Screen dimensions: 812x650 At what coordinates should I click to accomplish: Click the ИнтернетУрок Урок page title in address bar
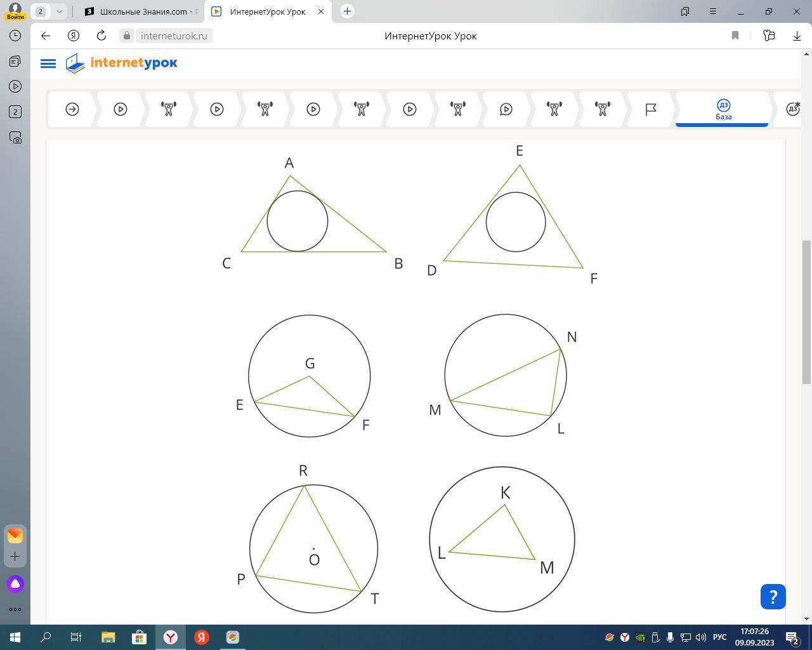coord(431,36)
